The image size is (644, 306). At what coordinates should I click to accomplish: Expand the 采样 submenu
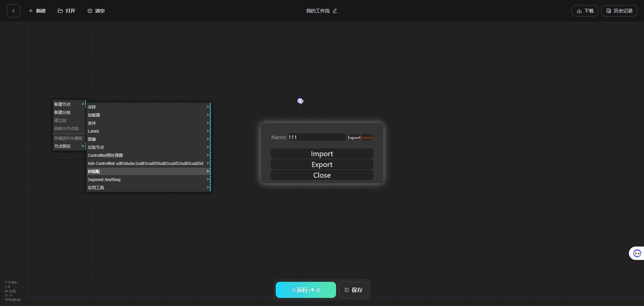point(149,107)
